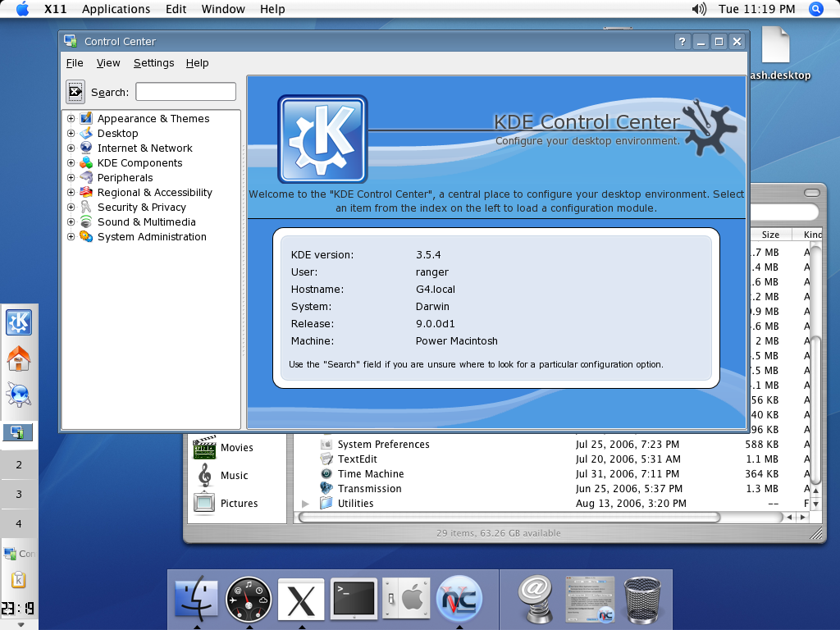Expand the Security & Privacy tree node

[71, 207]
